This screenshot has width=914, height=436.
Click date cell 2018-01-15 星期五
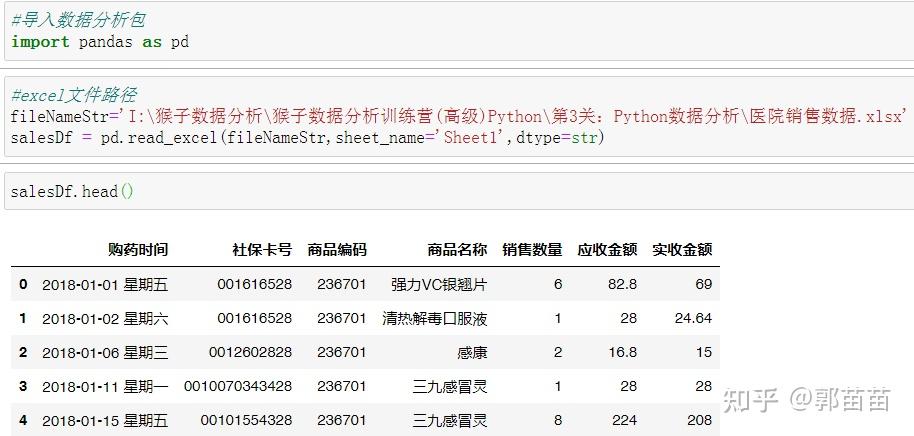tap(105, 420)
